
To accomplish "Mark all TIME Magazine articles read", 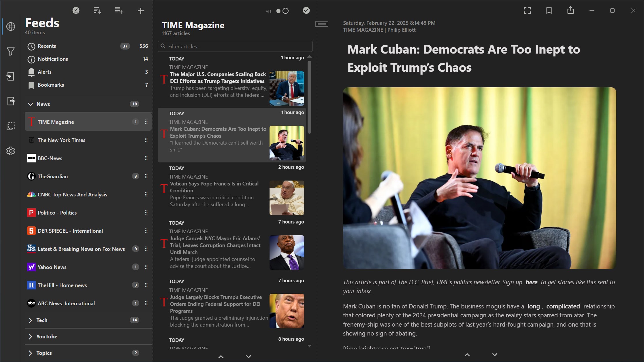I will [x=306, y=11].
